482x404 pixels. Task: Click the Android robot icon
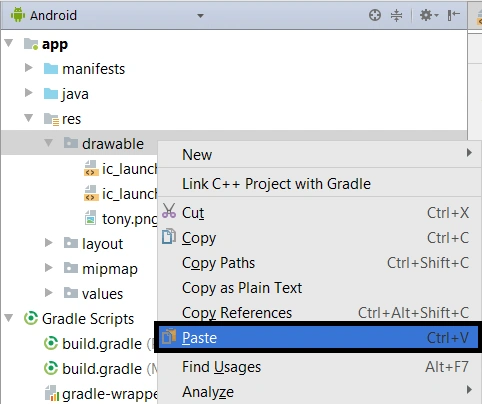(x=18, y=15)
